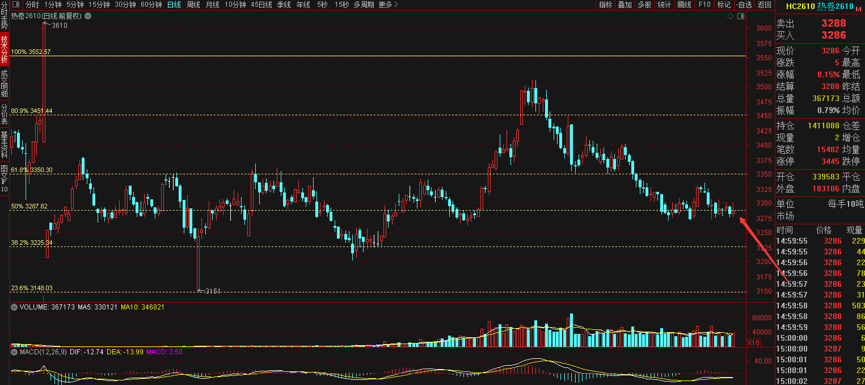Switch to 月线 monthly chart
The image size is (865, 385).
pos(212,4)
